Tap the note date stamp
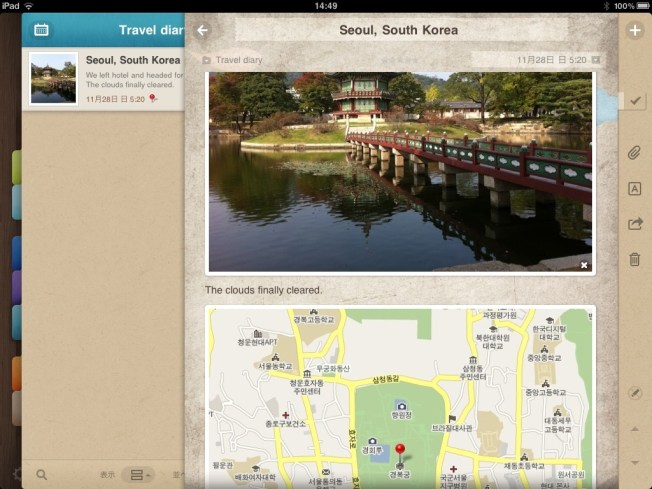The width and height of the screenshot is (652, 489). (552, 60)
